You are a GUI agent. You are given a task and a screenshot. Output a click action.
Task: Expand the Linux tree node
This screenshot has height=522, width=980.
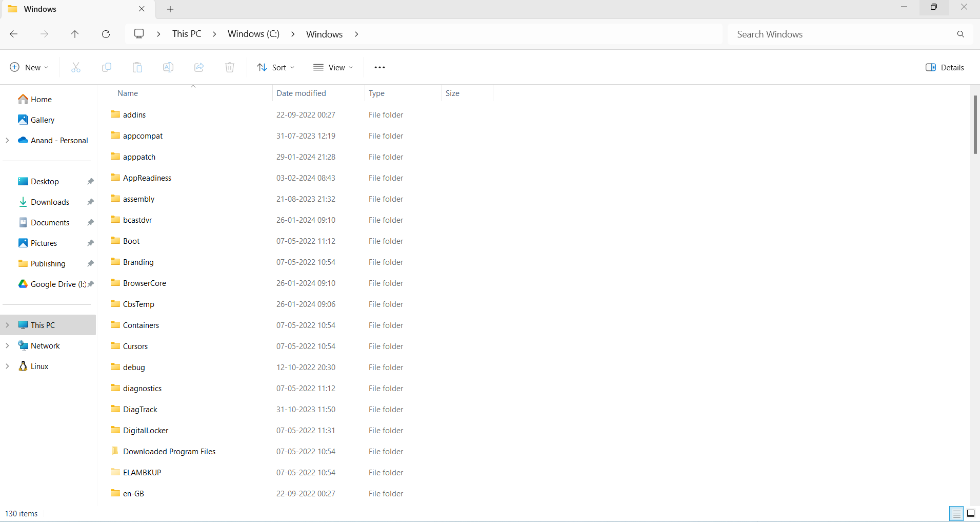(7, 366)
